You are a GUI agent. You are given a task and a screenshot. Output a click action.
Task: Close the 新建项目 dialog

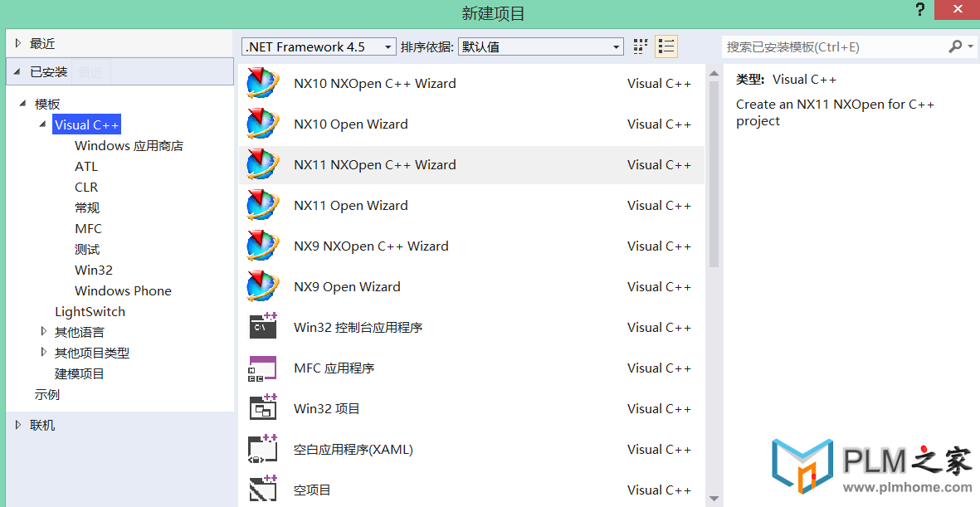pyautogui.click(x=957, y=9)
